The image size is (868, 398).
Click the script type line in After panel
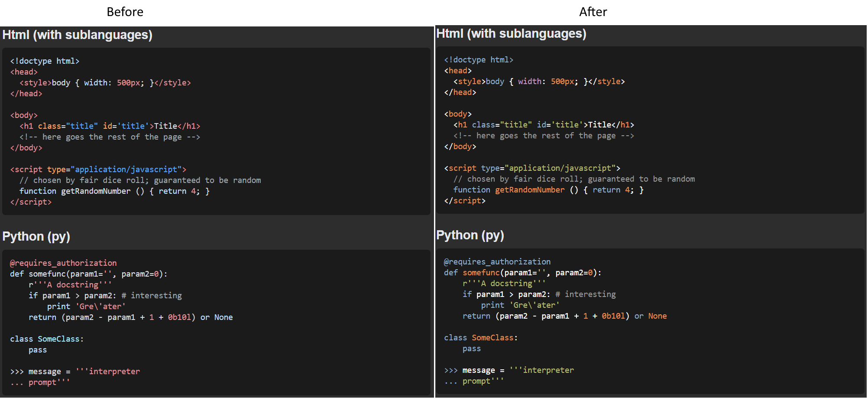pyautogui.click(x=532, y=168)
